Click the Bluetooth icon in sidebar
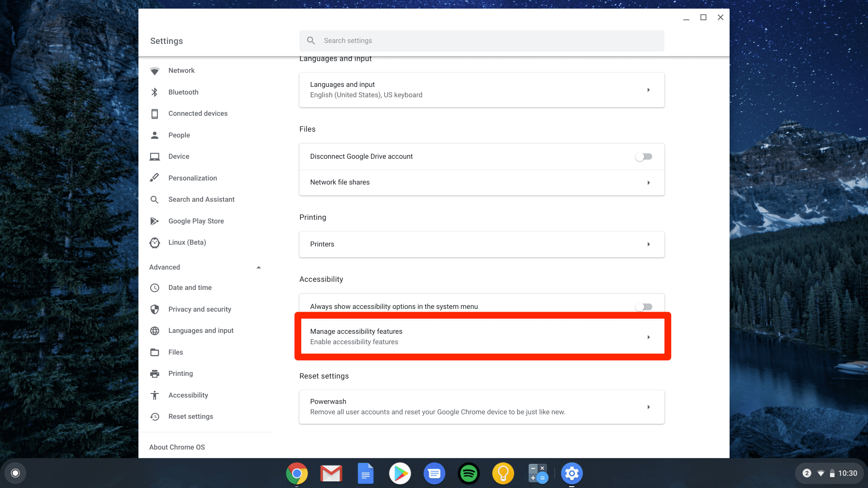The width and height of the screenshot is (868, 488). click(x=155, y=92)
